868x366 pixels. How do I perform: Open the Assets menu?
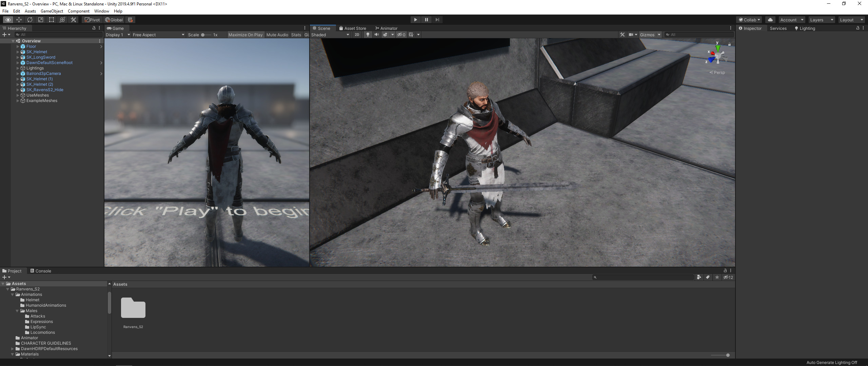[30, 11]
